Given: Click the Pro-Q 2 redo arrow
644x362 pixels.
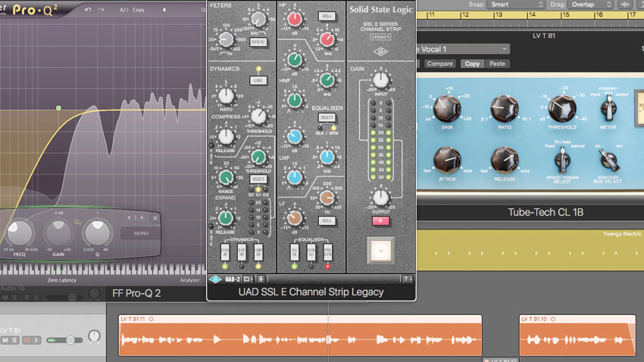Looking at the screenshot, I should click(101, 9).
